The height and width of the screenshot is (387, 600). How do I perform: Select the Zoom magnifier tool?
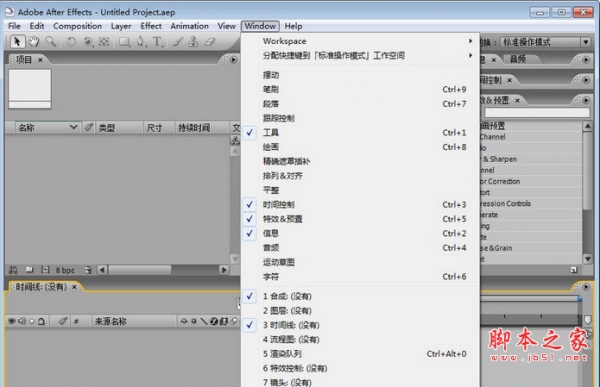click(51, 41)
